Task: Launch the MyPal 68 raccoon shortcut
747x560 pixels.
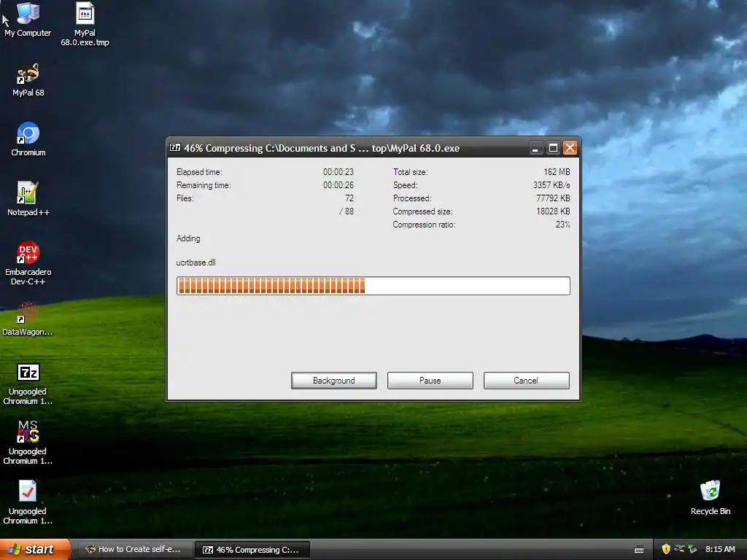Action: tap(28, 80)
